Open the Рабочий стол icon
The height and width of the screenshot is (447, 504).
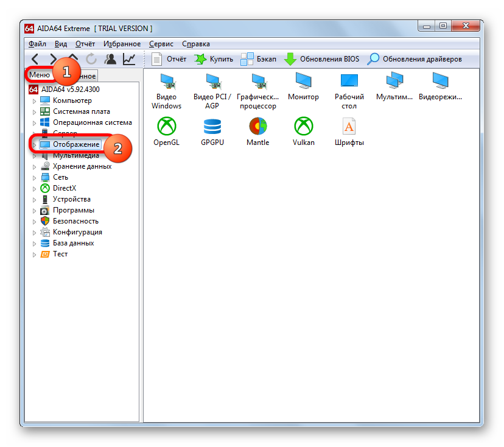point(349,91)
